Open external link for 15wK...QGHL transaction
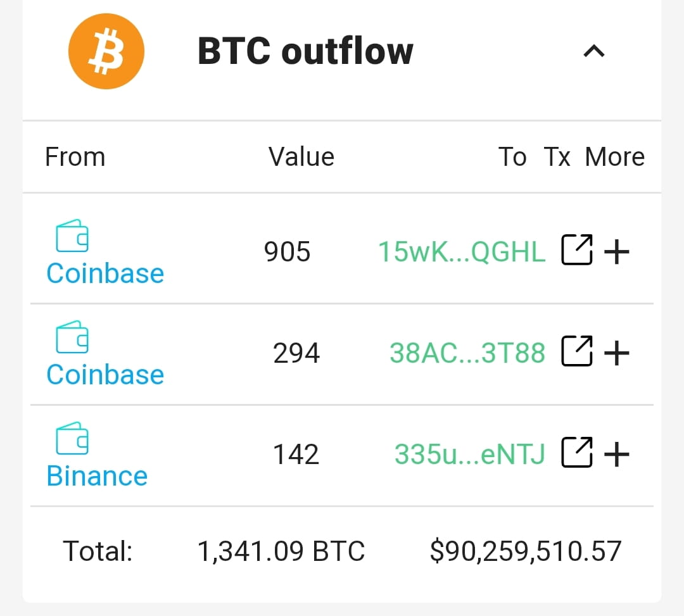The width and height of the screenshot is (684, 616). (576, 251)
